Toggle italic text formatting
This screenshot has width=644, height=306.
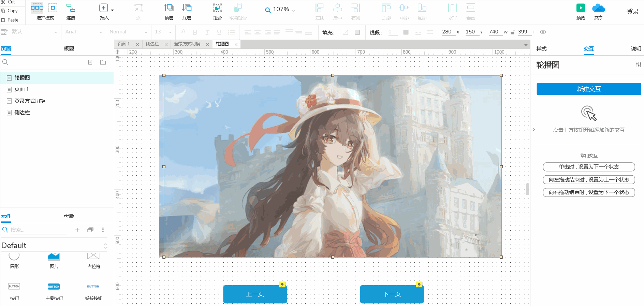pos(207,32)
